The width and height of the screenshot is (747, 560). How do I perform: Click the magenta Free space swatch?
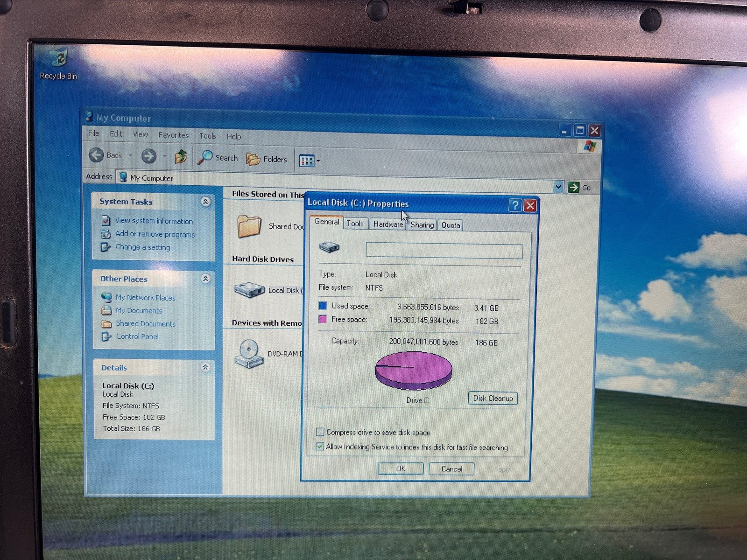(x=322, y=319)
